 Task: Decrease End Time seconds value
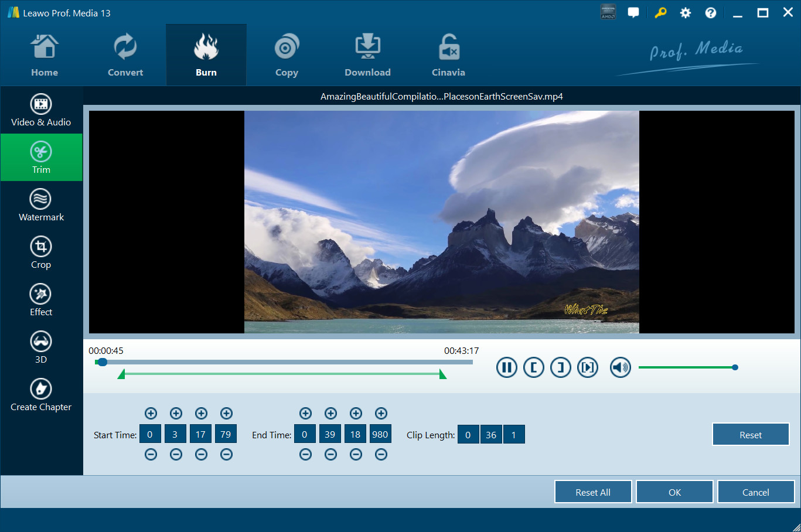(x=356, y=455)
